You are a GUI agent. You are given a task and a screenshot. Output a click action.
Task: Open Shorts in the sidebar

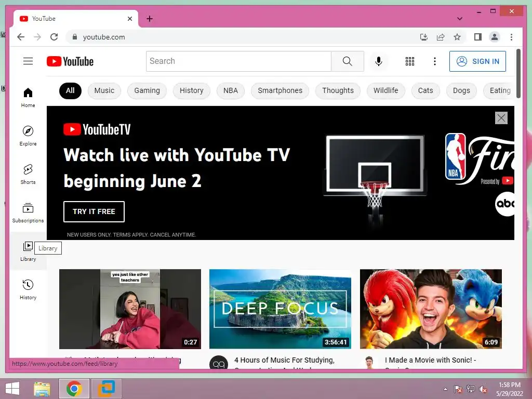pyautogui.click(x=28, y=175)
